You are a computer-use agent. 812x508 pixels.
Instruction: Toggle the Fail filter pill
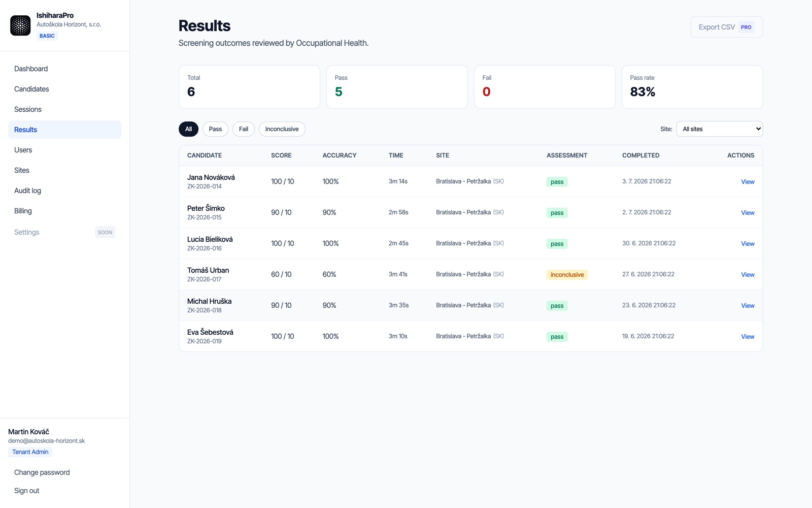tap(244, 129)
